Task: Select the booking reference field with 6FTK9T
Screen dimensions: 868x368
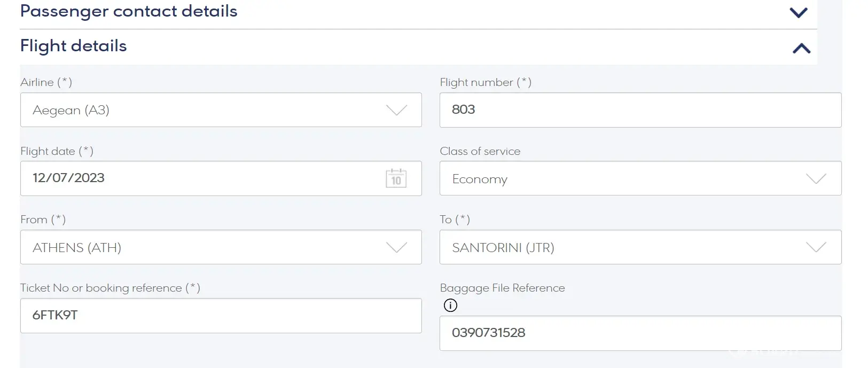Action: pyautogui.click(x=221, y=316)
